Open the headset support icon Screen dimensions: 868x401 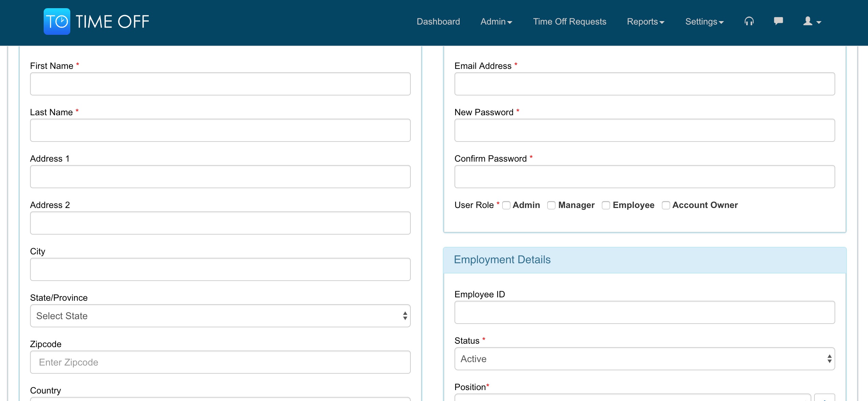click(x=749, y=21)
